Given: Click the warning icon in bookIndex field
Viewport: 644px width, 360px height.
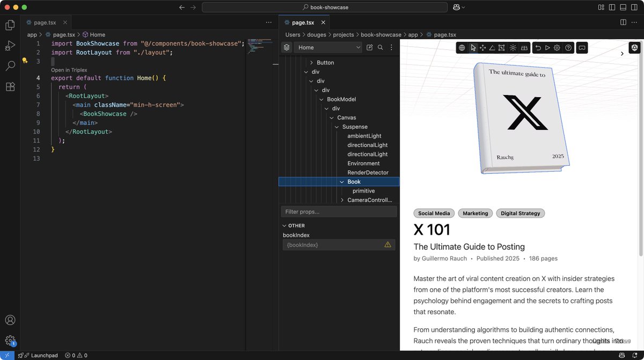Looking at the screenshot, I should (x=387, y=245).
